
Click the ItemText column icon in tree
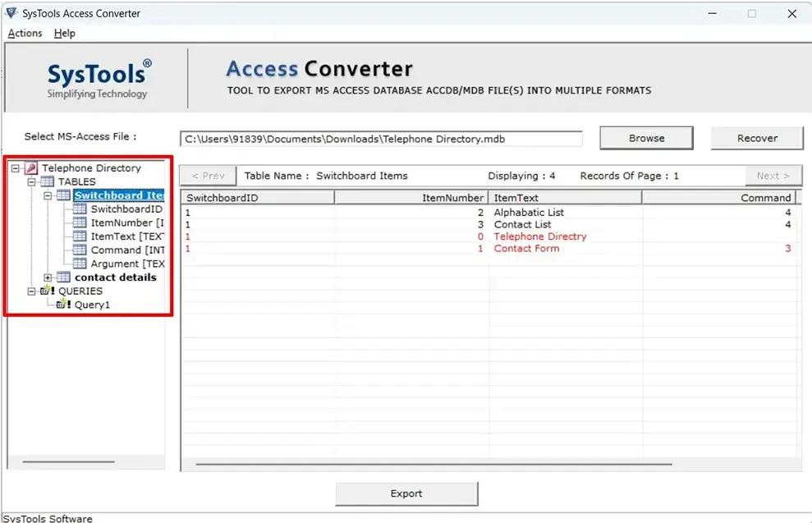click(80, 236)
